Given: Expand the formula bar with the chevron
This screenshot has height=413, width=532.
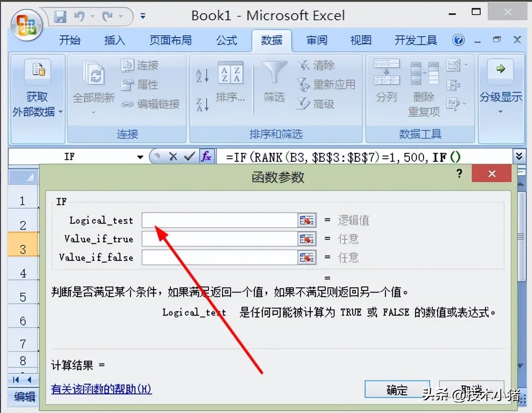Looking at the screenshot, I should coord(519,156).
